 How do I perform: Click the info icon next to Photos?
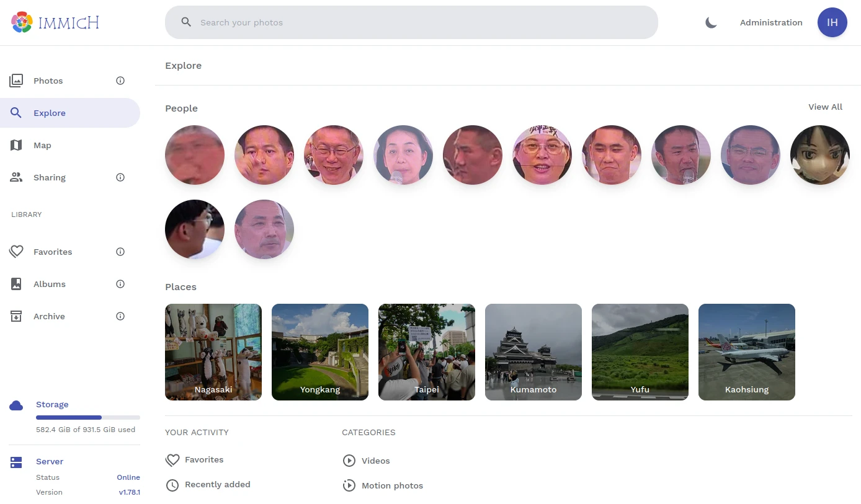point(120,81)
